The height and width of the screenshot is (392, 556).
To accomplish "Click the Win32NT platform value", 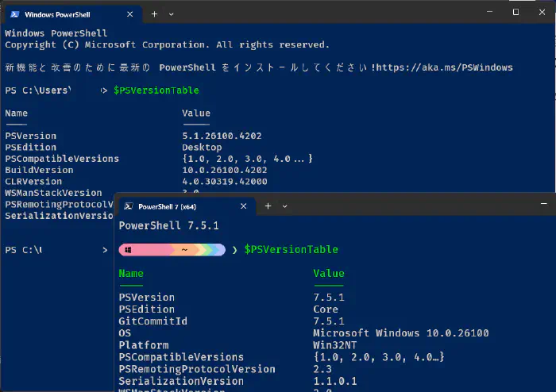I will point(334,345).
